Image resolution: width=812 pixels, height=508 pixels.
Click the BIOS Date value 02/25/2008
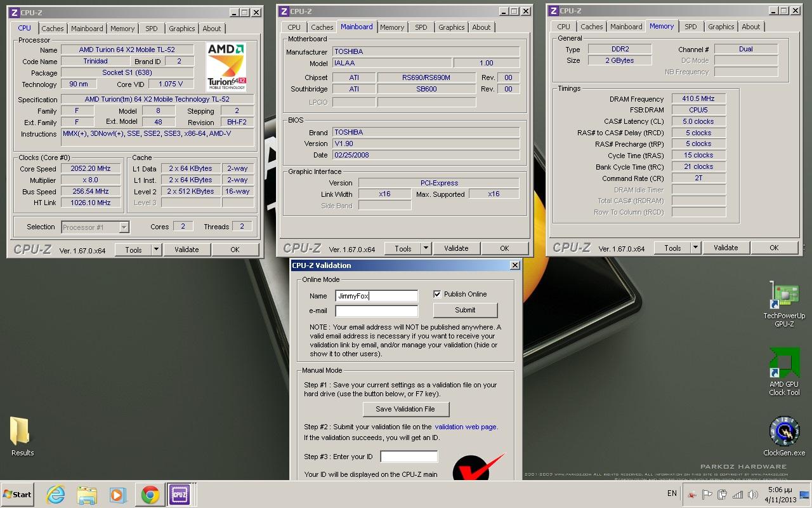(x=426, y=155)
